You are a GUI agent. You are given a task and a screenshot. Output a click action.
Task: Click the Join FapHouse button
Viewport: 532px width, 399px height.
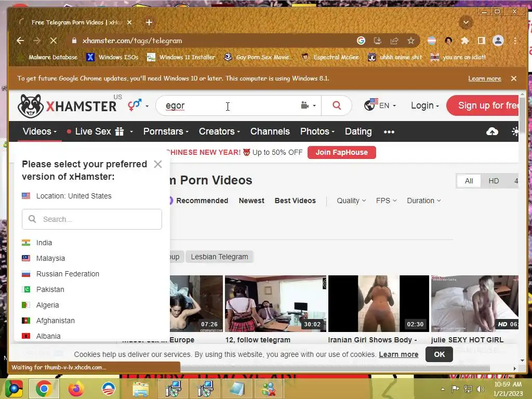342,152
